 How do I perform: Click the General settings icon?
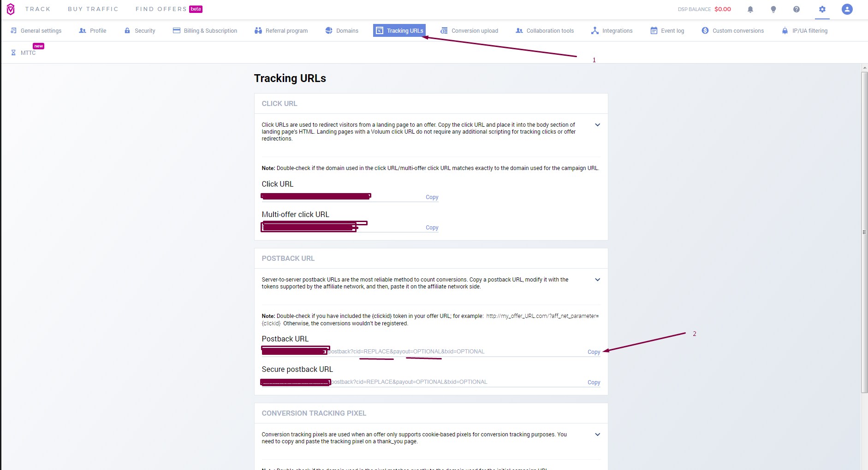[x=13, y=30]
